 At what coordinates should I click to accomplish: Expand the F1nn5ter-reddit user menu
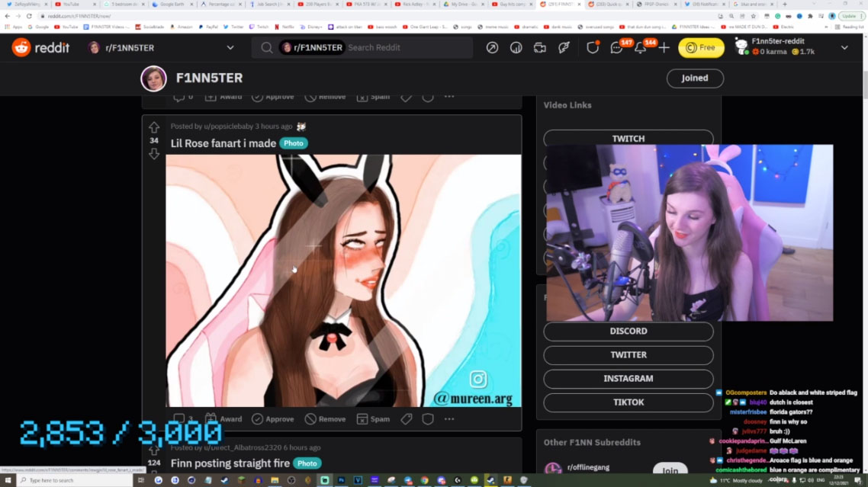point(845,47)
